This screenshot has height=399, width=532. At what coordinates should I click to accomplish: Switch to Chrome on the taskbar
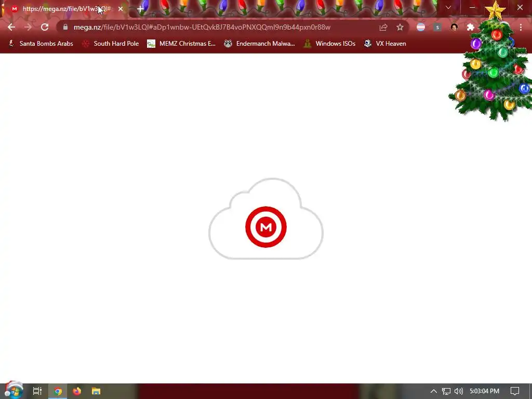coord(58,391)
